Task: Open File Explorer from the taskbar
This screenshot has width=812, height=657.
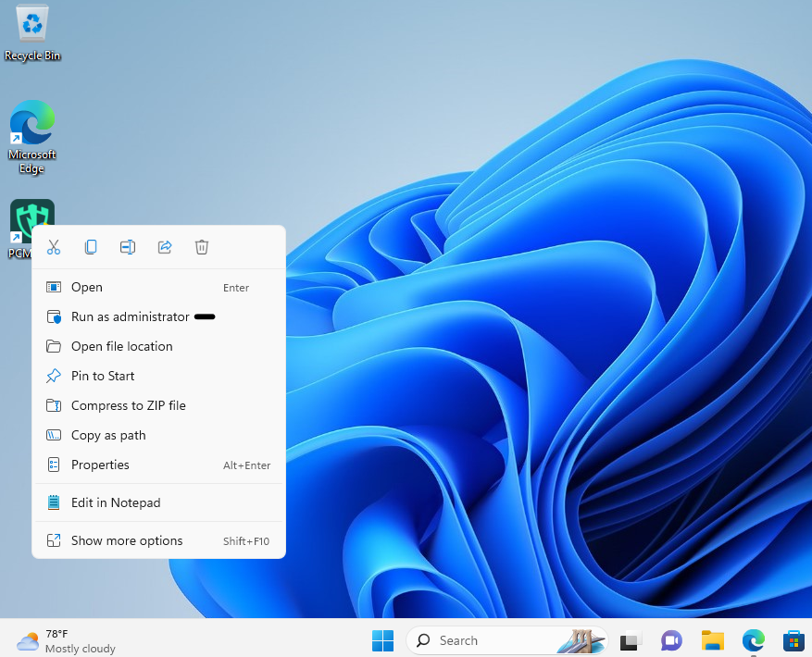Action: tap(712, 640)
